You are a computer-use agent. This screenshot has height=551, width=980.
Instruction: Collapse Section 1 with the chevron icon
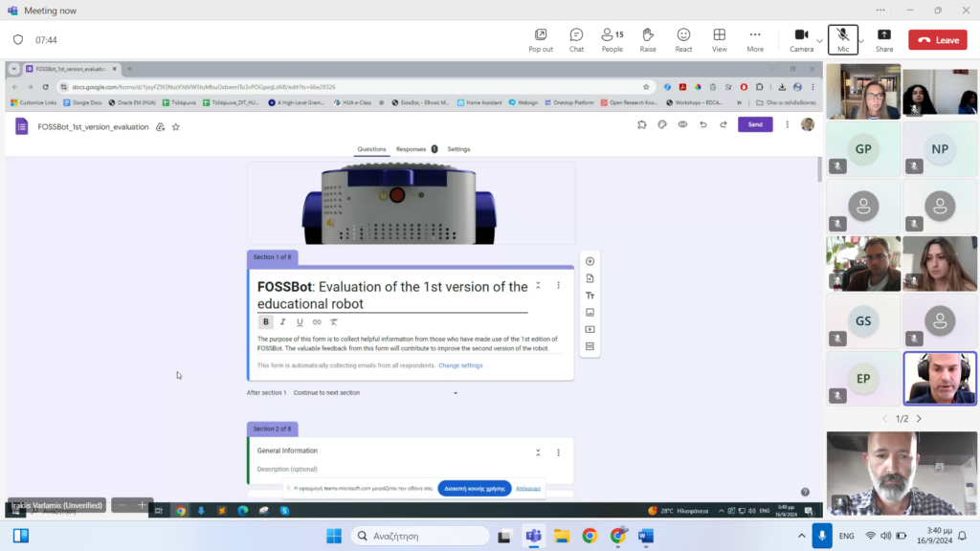tap(538, 285)
